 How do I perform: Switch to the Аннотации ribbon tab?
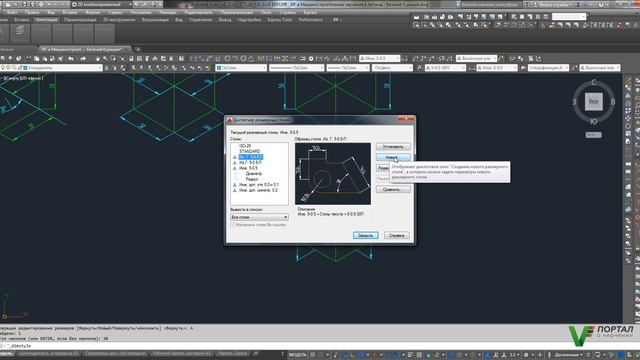tap(47, 20)
